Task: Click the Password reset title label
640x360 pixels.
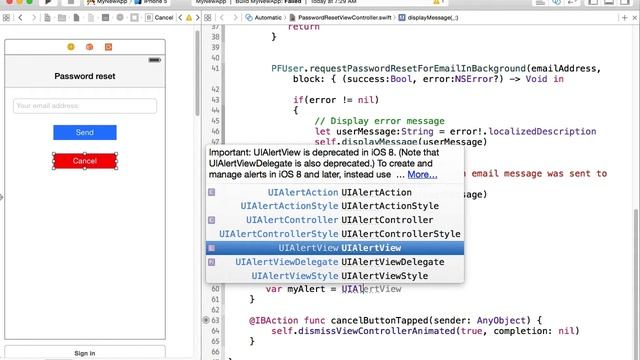Action: pos(85,76)
